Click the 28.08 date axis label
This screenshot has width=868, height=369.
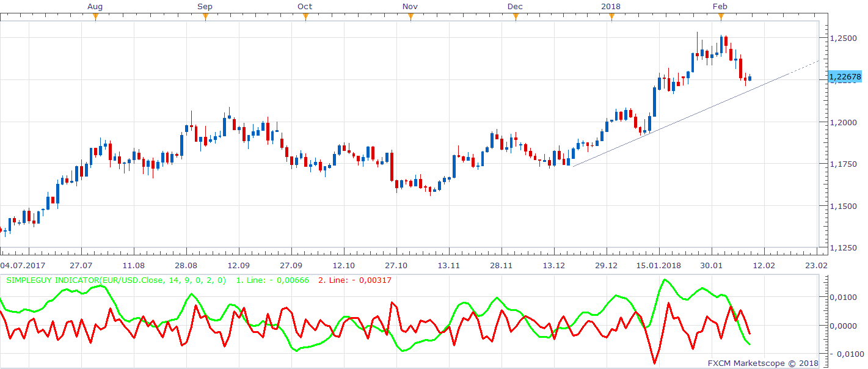pyautogui.click(x=186, y=266)
